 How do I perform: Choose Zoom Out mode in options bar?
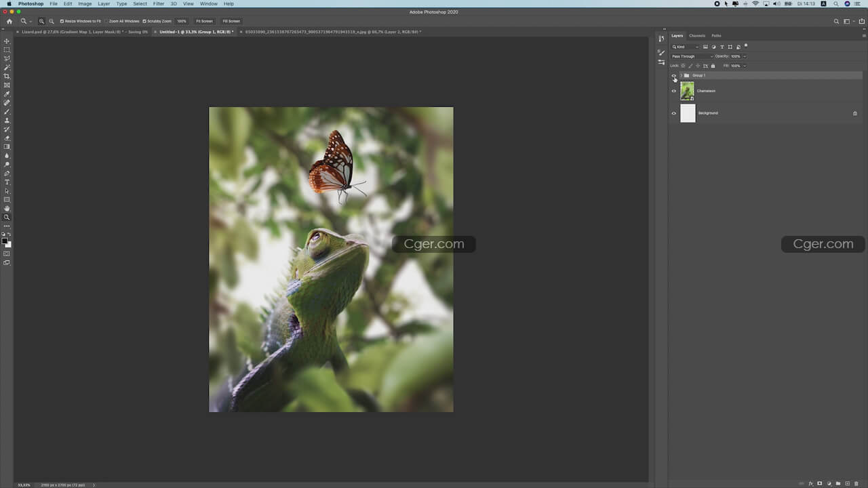pyautogui.click(x=52, y=21)
